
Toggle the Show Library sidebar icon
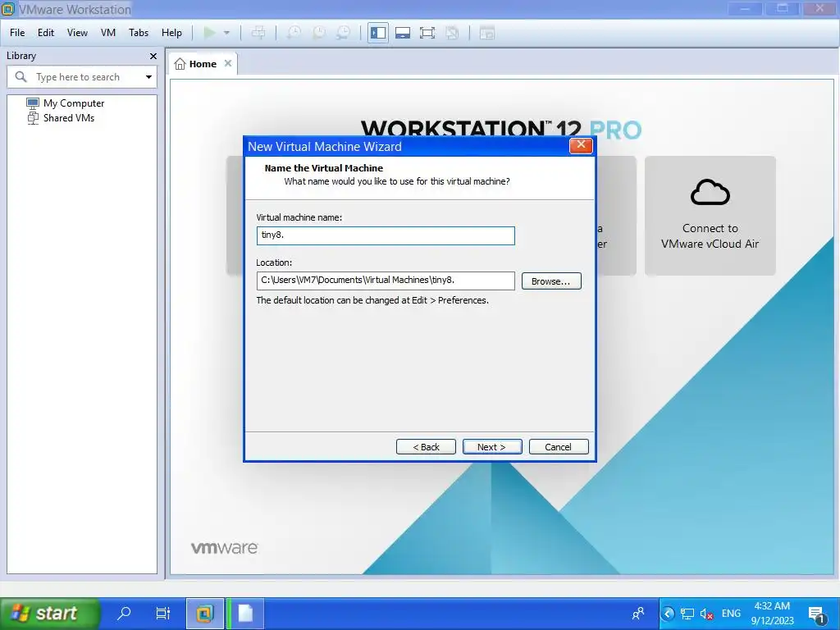(x=378, y=33)
